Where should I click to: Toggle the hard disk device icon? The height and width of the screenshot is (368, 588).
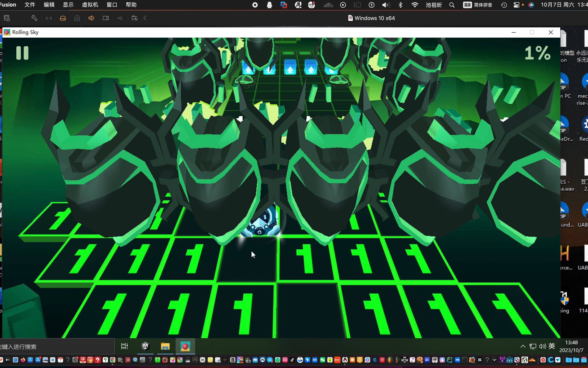(63, 18)
